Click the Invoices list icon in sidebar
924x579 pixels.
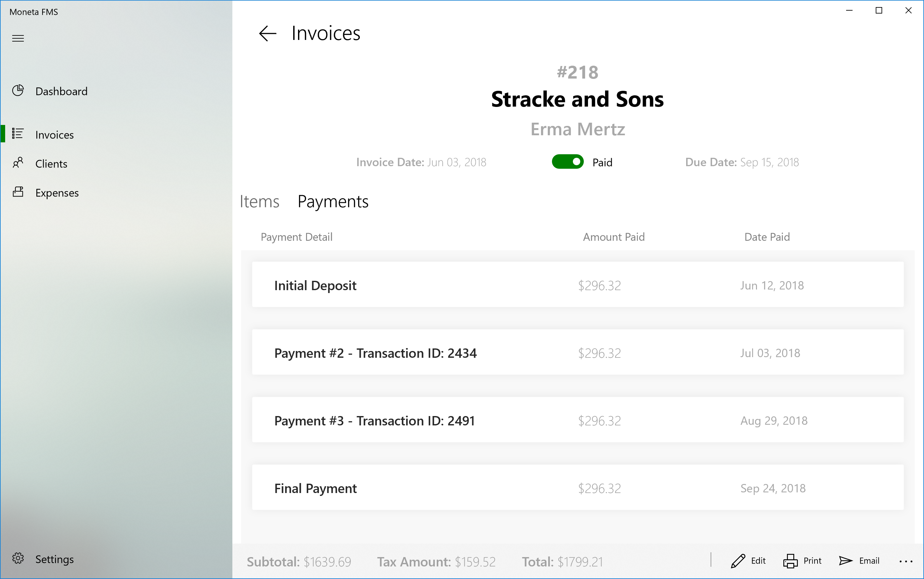(x=18, y=134)
